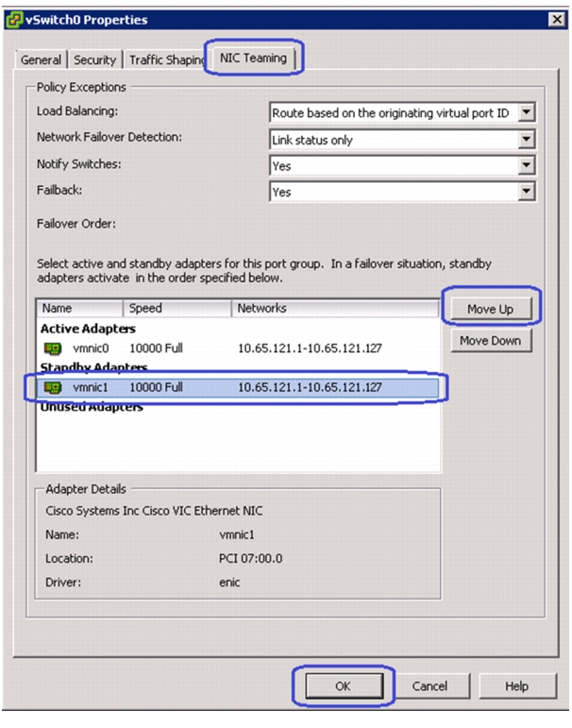Image resolution: width=572 pixels, height=728 pixels.
Task: Close the vSwitch0 Properties dialog
Action: tap(556, 20)
